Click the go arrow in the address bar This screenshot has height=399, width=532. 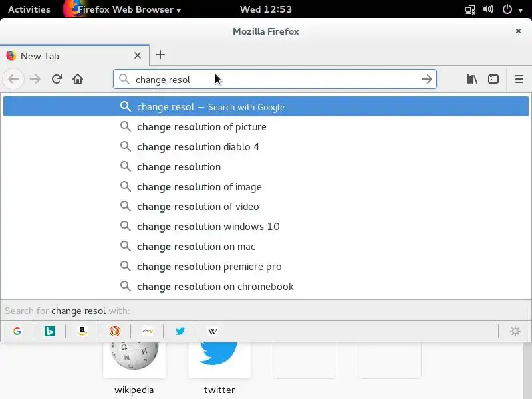(426, 79)
